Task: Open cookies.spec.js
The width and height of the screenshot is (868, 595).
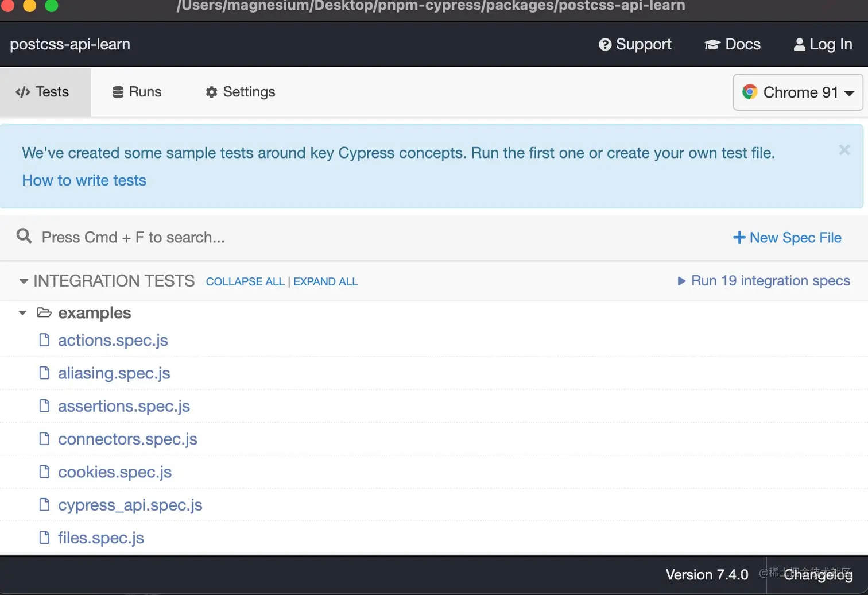Action: 115,472
